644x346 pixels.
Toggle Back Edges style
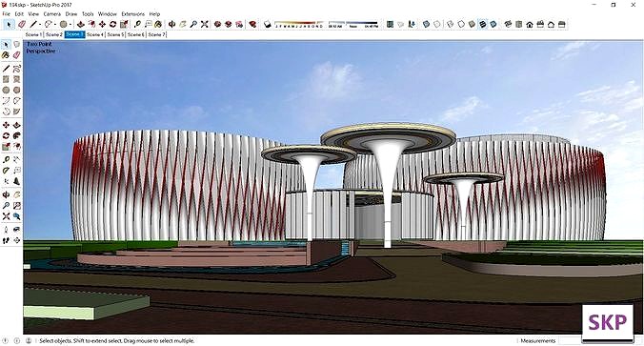pyautogui.click(x=437, y=24)
